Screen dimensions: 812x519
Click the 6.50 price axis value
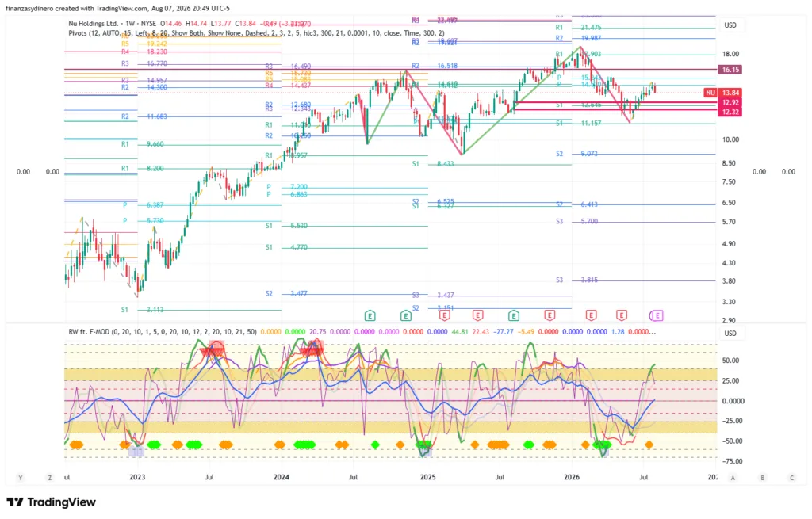coord(730,203)
